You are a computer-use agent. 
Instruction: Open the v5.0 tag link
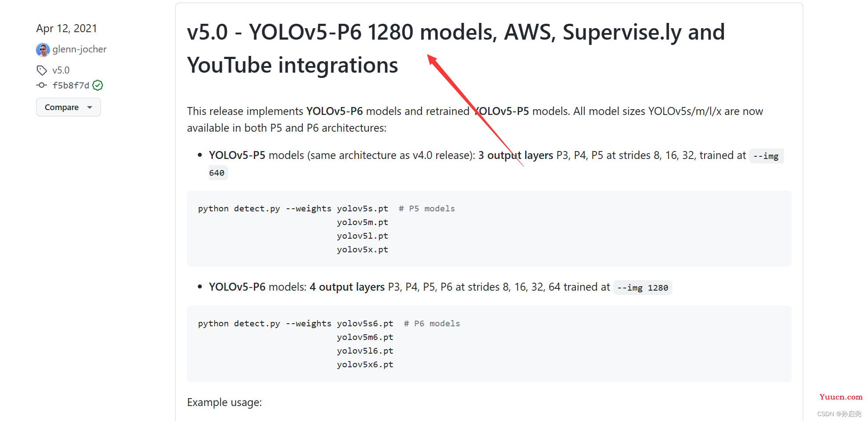pos(61,70)
